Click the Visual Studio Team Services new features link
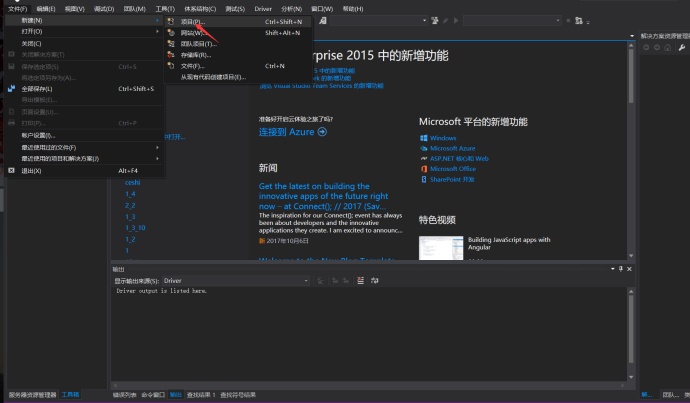The height and width of the screenshot is (403, 690). [x=321, y=86]
